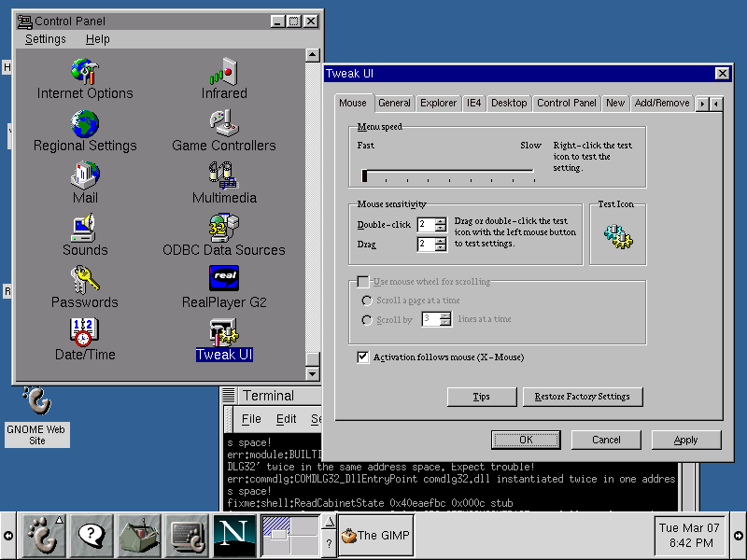Select the Scroll by lines radio button
Viewport: 747px width, 560px height.
click(x=367, y=320)
